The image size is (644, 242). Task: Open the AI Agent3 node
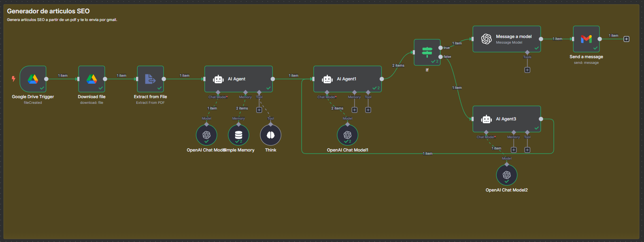[x=507, y=119]
